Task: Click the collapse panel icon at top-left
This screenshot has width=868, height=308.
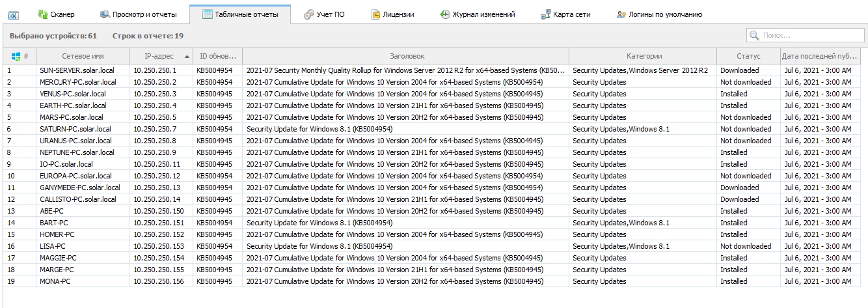Action: [13, 14]
